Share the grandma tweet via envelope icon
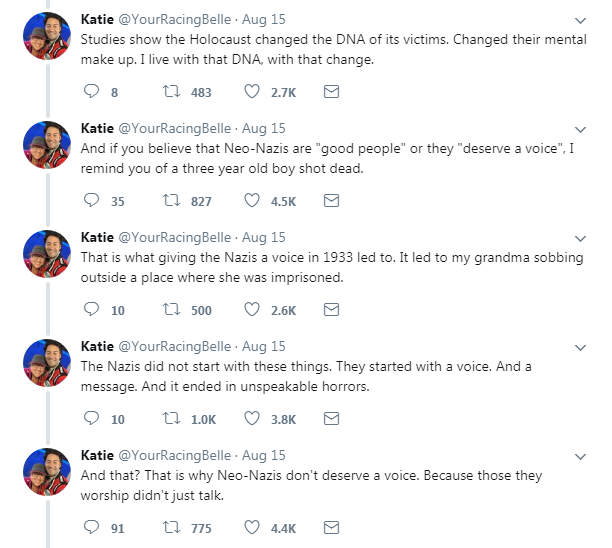Screen dimensions: 612x548 point(332,310)
